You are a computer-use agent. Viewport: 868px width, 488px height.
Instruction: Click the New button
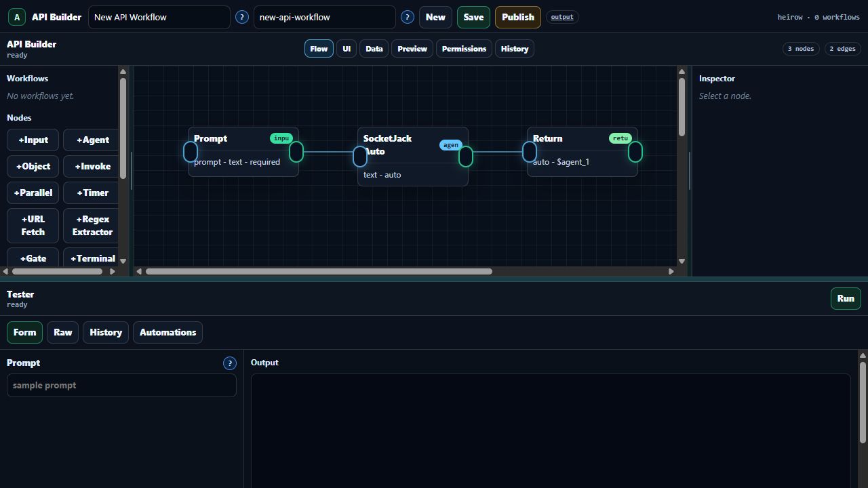435,17
